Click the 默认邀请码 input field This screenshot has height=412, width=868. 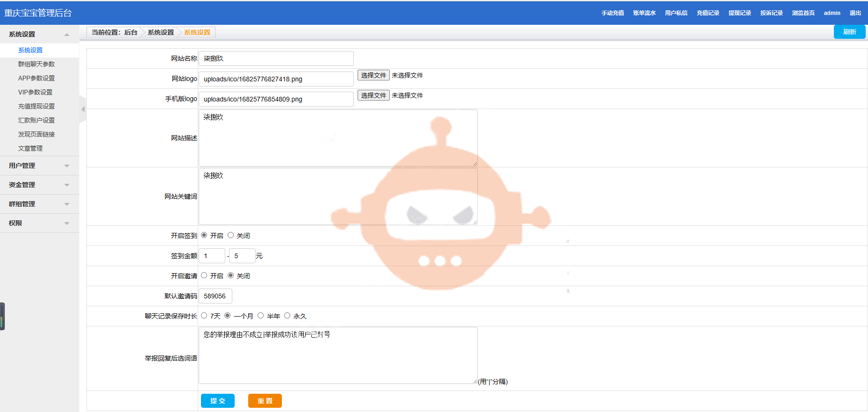215,296
